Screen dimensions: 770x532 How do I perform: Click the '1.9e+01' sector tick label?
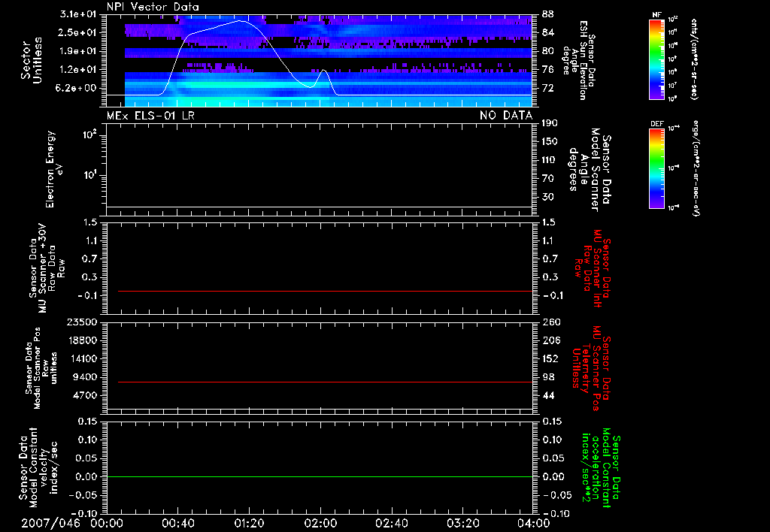coord(77,51)
